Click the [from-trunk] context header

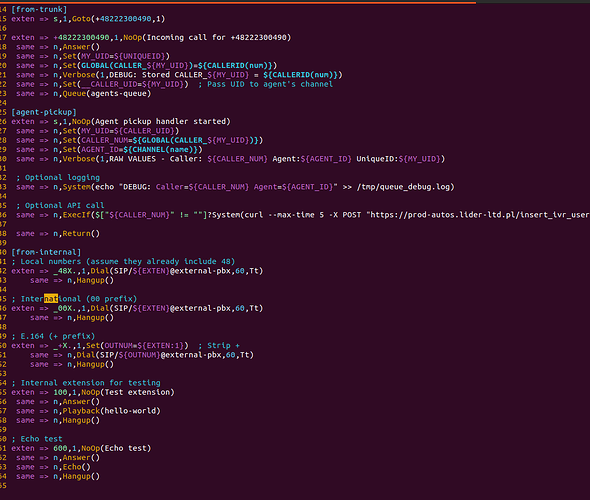[39, 9]
